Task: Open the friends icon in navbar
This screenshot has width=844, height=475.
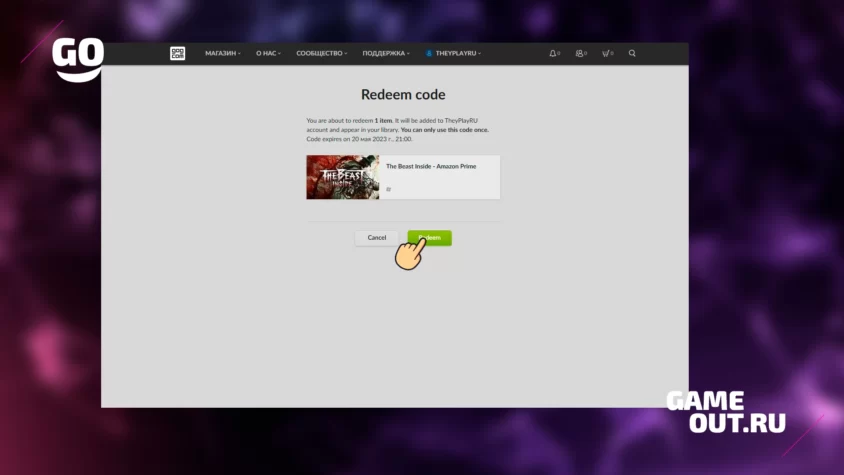Action: coord(579,53)
